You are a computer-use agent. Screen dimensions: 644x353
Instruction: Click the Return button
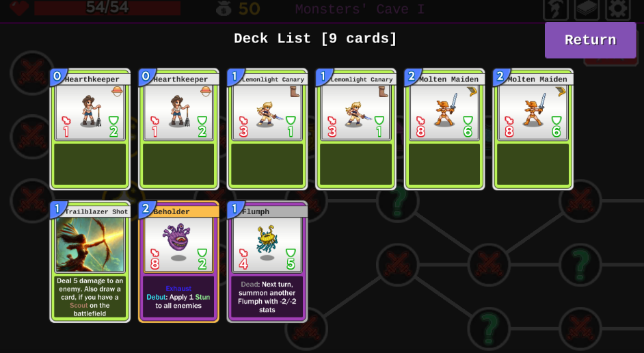590,40
